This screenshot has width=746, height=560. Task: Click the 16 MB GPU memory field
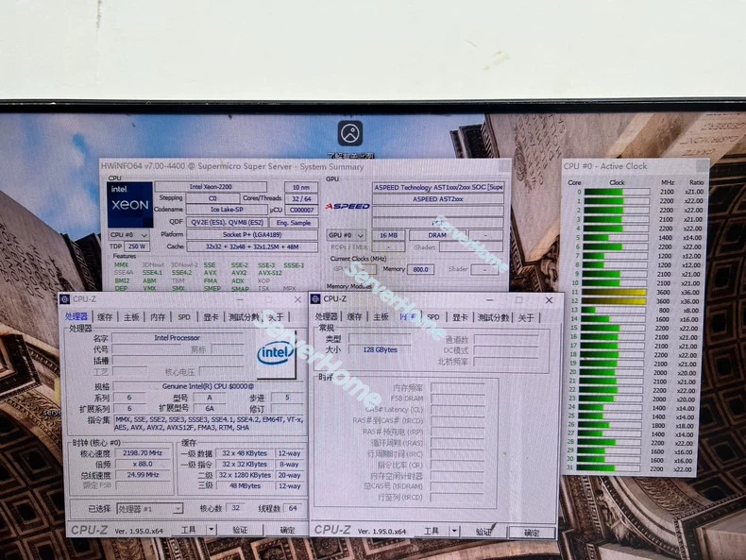point(389,235)
